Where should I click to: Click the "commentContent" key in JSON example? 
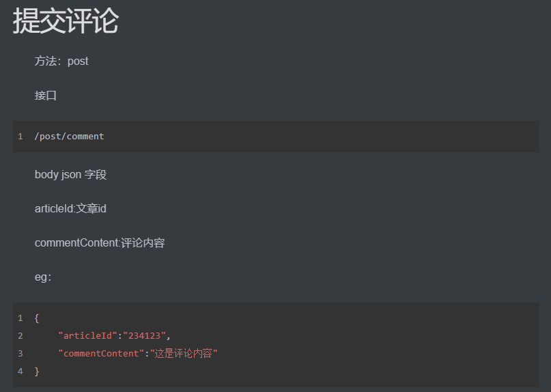[101, 353]
